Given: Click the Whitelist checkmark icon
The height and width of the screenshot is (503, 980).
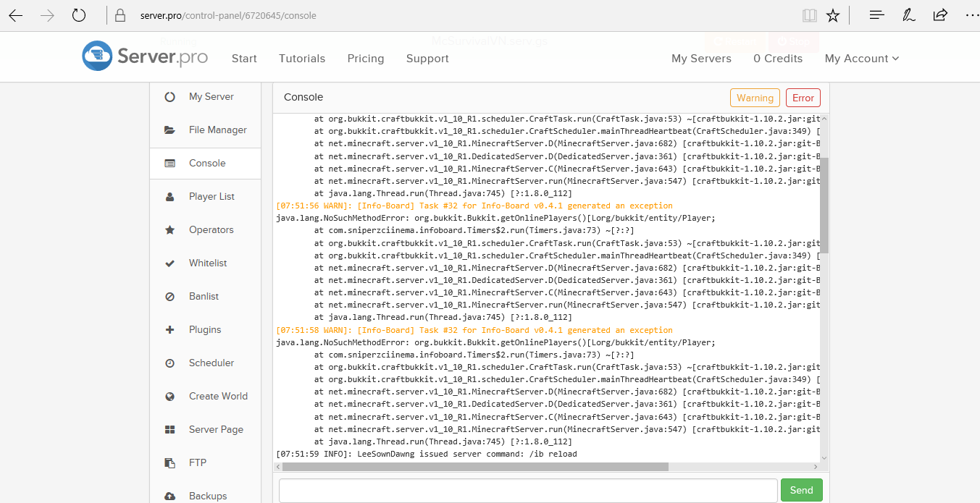Looking at the screenshot, I should coord(170,263).
